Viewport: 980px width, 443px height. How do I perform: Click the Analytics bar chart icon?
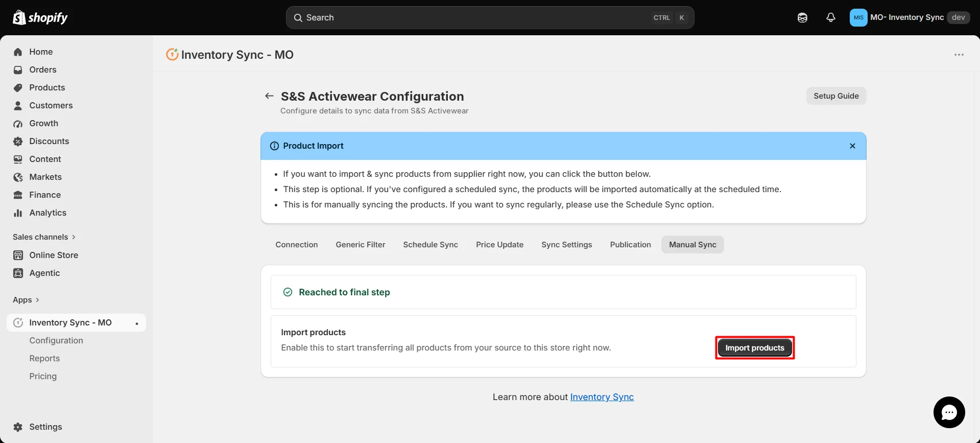[18, 213]
